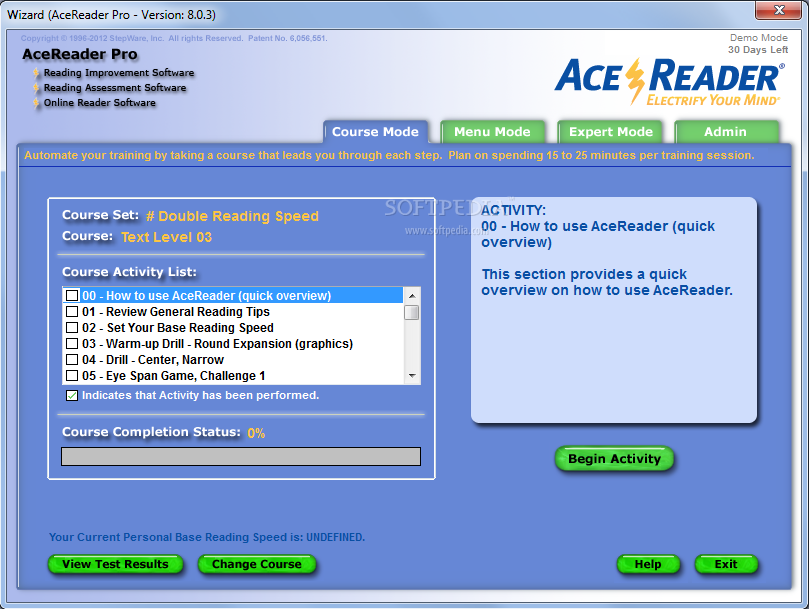Click the '30 Days Left' demo notice
This screenshot has height=609, width=809.
coord(758,50)
